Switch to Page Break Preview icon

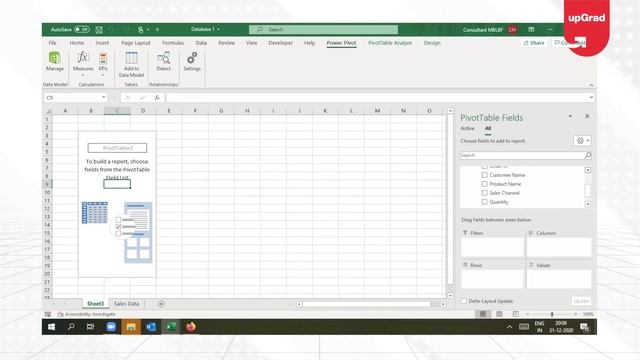(x=516, y=314)
